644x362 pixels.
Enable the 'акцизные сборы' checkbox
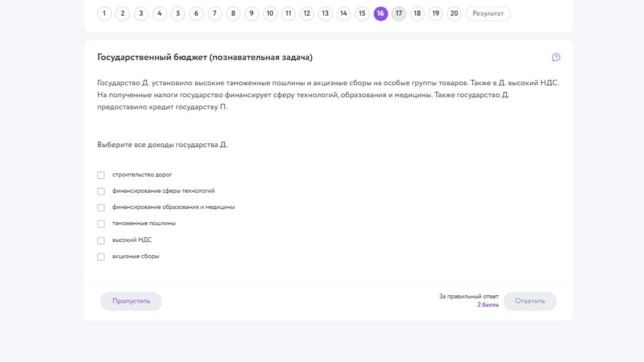tap(101, 257)
